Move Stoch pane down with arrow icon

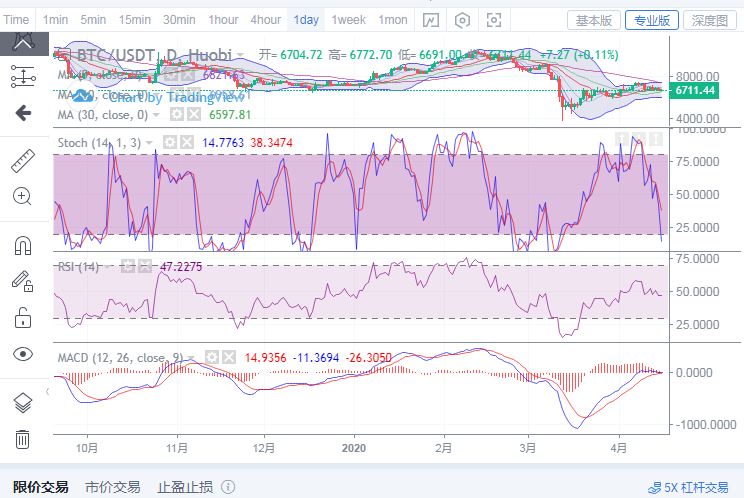pos(639,139)
